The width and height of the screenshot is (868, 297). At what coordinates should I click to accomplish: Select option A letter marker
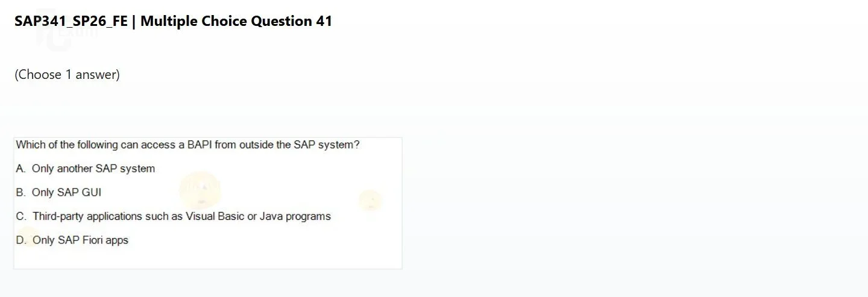point(20,169)
